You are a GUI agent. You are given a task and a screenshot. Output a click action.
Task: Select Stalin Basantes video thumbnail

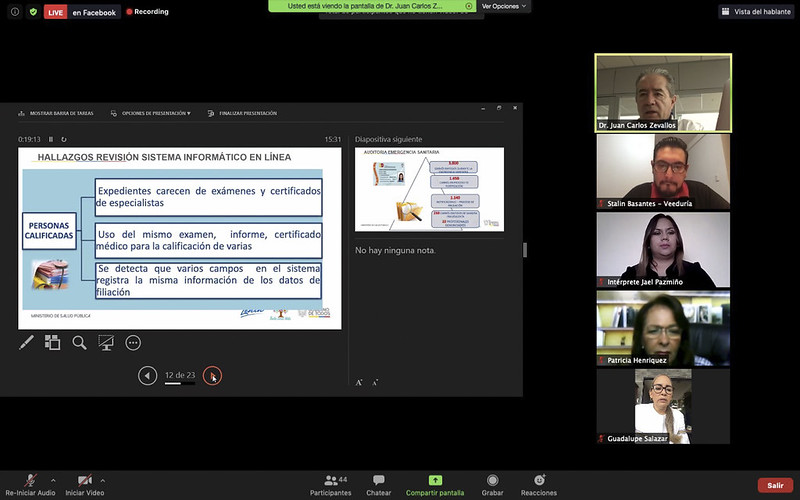tap(663, 171)
